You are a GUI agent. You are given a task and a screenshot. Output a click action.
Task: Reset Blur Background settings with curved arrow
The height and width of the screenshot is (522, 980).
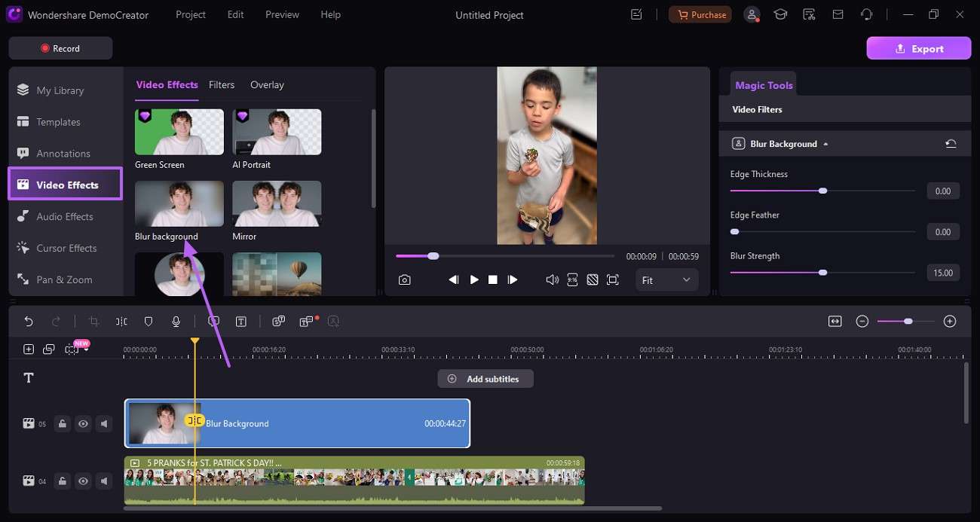(x=951, y=144)
